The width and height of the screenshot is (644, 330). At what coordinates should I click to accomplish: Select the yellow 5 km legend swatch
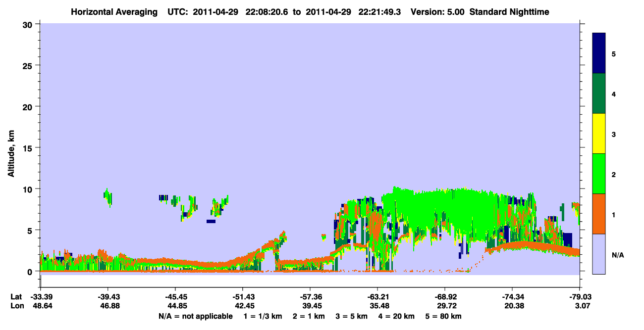tap(599, 134)
